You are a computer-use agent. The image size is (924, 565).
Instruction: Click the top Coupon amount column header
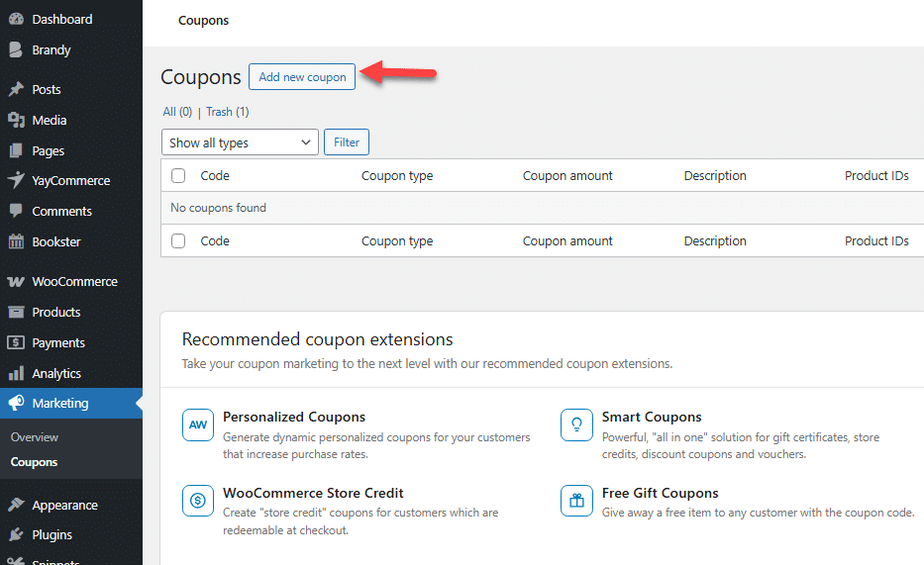coord(567,175)
